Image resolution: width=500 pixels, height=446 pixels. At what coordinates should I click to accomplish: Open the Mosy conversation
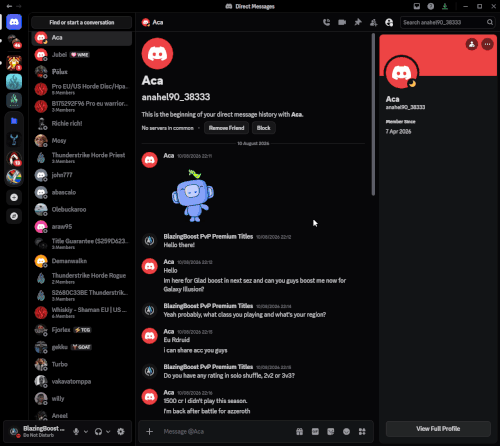pos(82,141)
